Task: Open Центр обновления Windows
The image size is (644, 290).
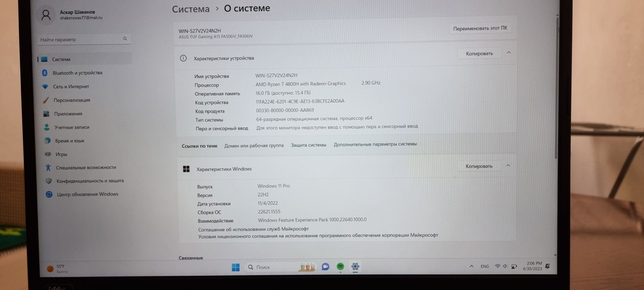Action: click(x=88, y=194)
